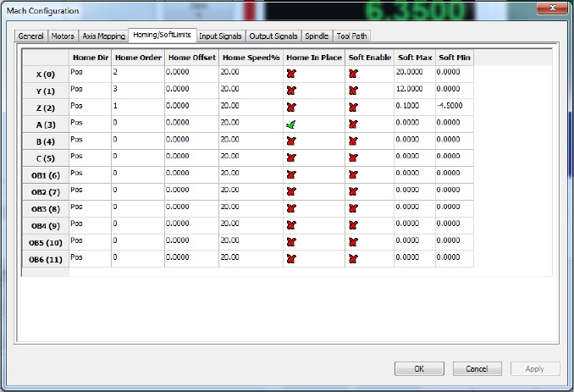Toggle Home In Place for B (4)
The height and width of the screenshot is (392, 574).
click(x=291, y=141)
